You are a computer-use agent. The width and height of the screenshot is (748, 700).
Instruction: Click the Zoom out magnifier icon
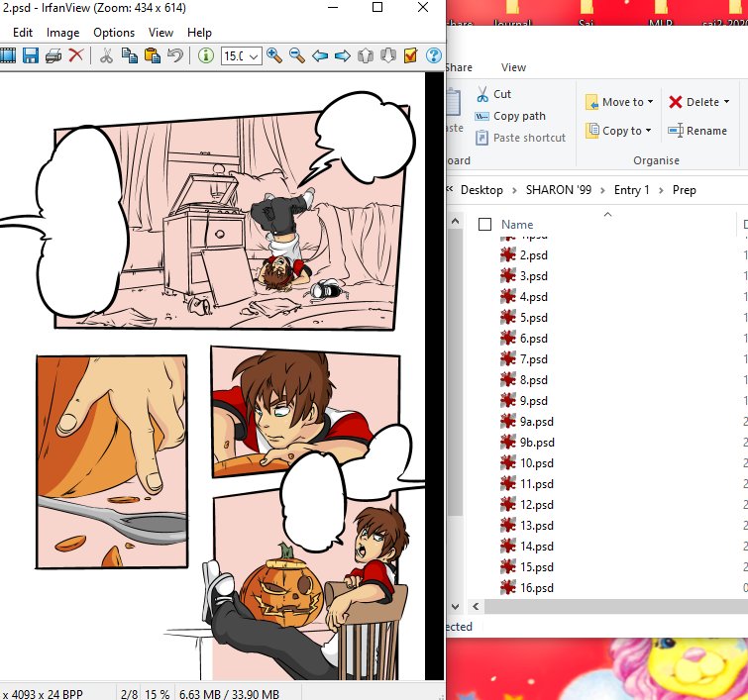point(296,55)
